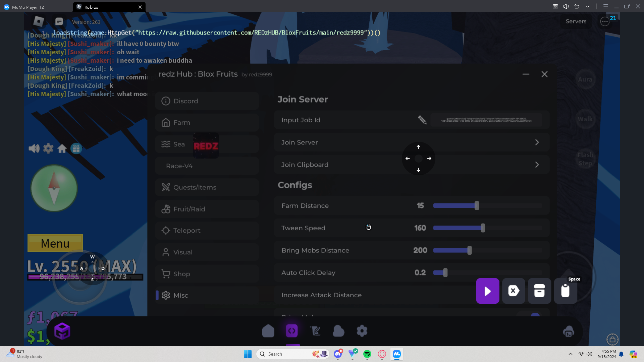Switch to the Shop tab

(x=207, y=274)
